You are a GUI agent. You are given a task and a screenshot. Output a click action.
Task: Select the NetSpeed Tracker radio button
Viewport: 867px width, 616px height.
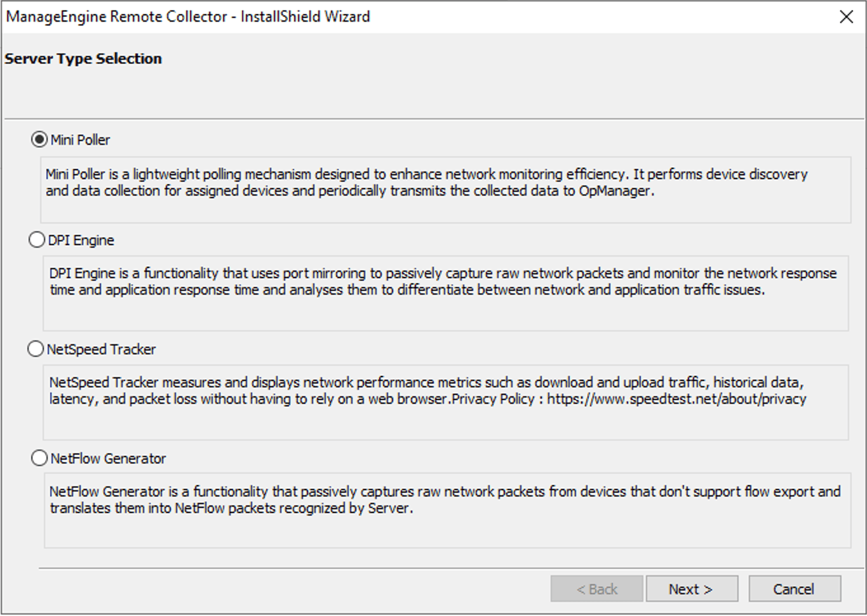point(36,349)
